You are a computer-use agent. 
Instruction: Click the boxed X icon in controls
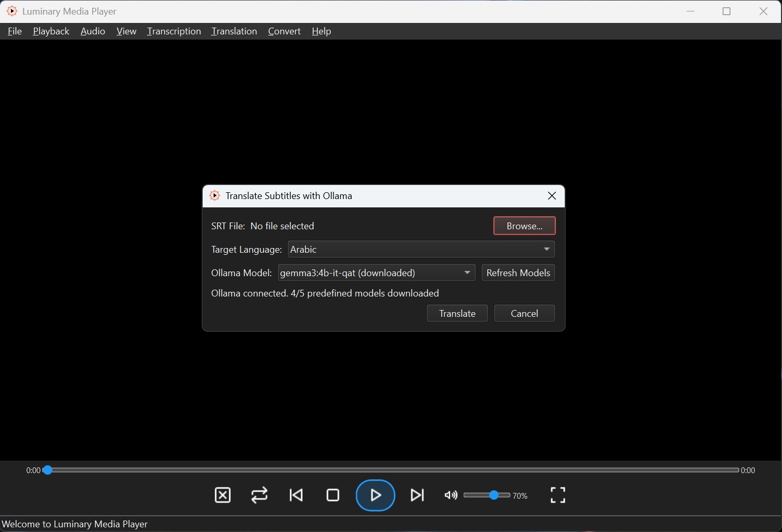point(222,495)
